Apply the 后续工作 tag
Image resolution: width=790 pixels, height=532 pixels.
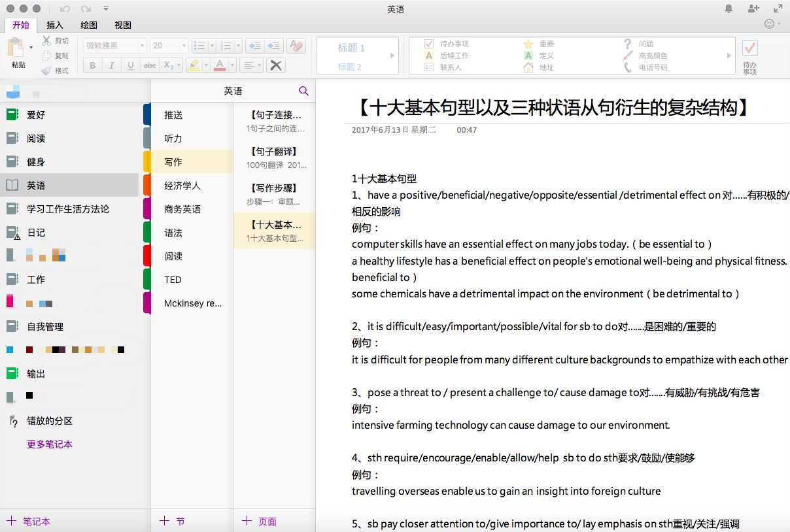tap(447, 56)
